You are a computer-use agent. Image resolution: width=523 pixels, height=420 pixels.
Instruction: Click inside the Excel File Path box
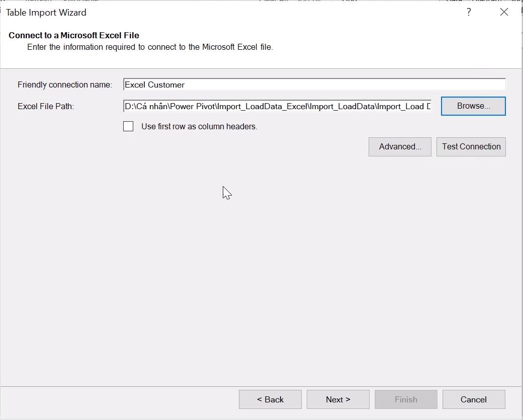point(277,106)
